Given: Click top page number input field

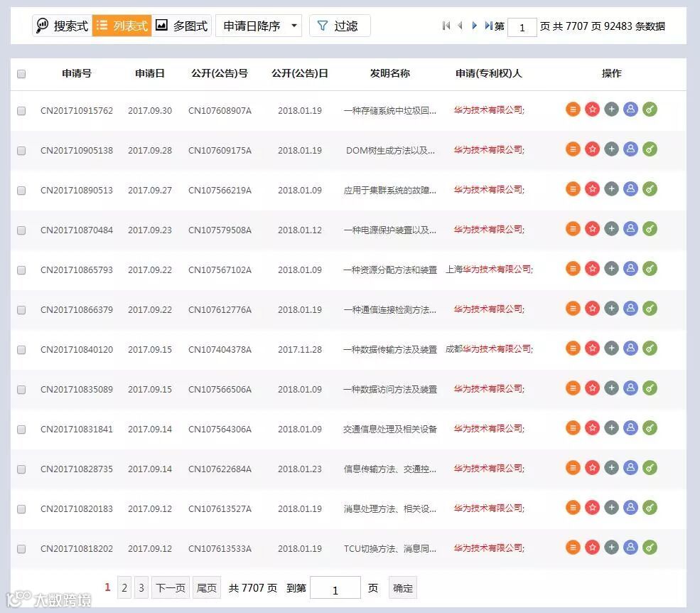Looking at the screenshot, I should point(522,27).
